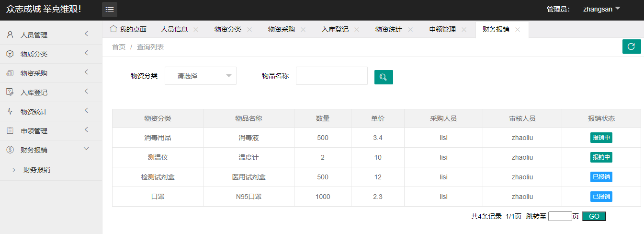Close the 物资采购 tab
Screen dimensions: 644x234
[x=303, y=29]
